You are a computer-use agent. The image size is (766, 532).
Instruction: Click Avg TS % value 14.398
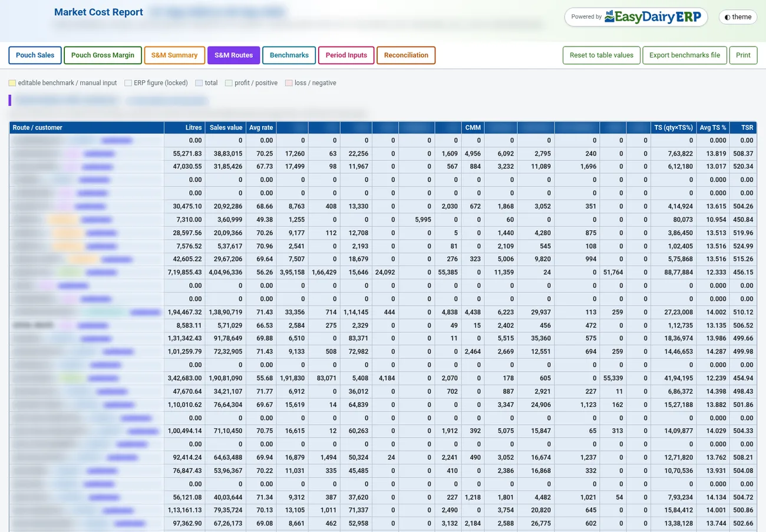[x=713, y=391]
